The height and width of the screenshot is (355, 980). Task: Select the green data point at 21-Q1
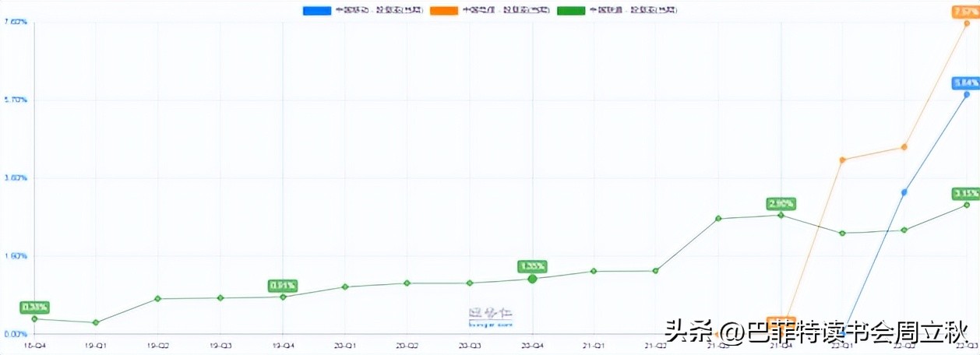[x=594, y=272]
